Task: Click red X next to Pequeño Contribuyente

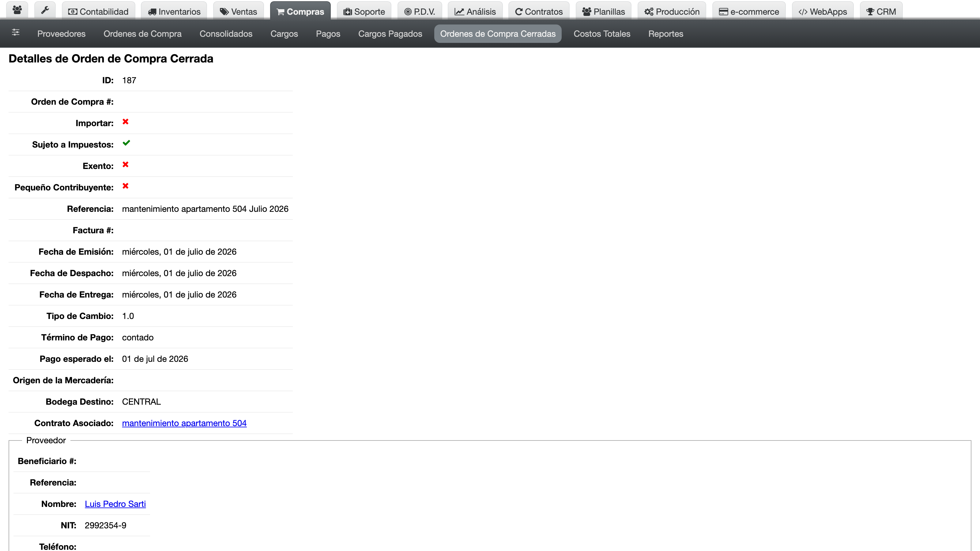Action: point(126,186)
